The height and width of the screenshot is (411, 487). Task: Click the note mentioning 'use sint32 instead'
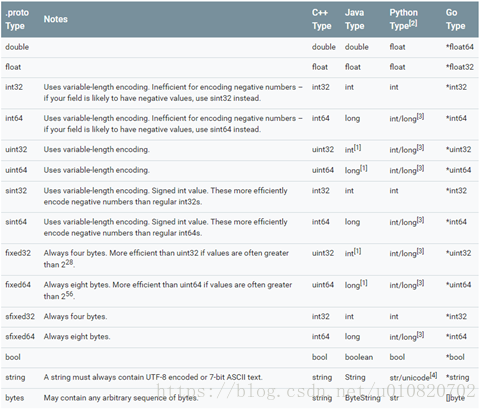pos(173,92)
